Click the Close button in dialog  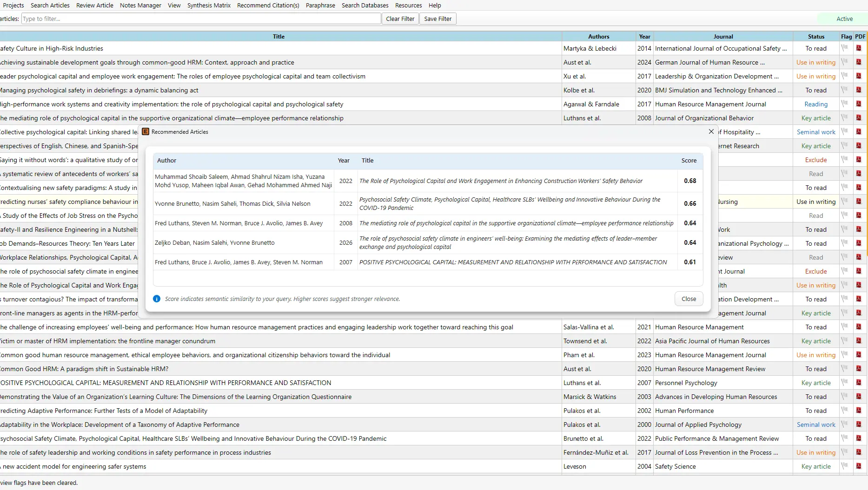[x=689, y=299]
